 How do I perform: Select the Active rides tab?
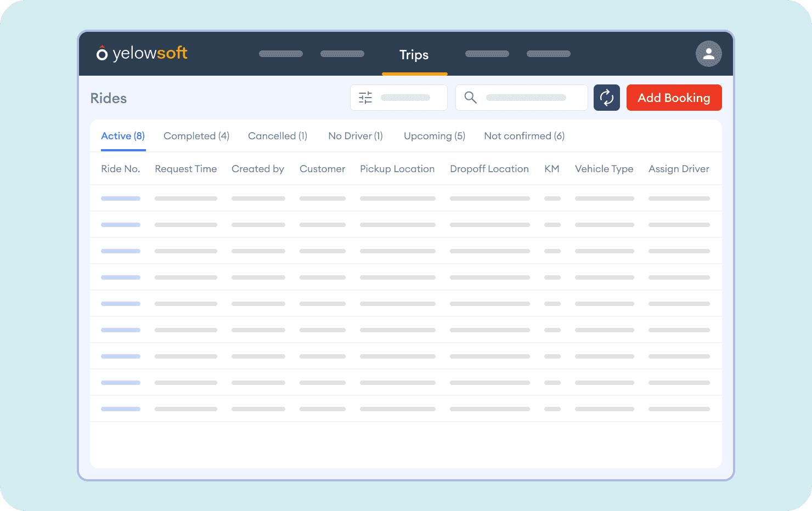[x=122, y=135]
